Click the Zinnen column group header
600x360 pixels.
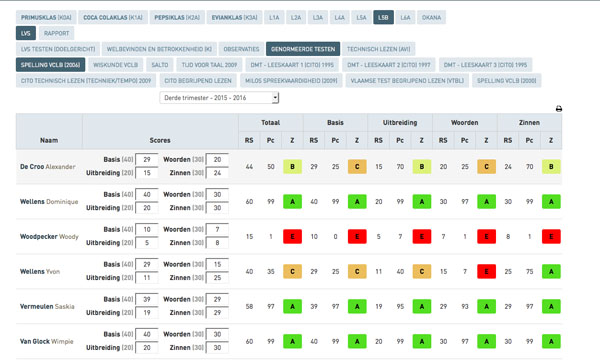click(529, 122)
